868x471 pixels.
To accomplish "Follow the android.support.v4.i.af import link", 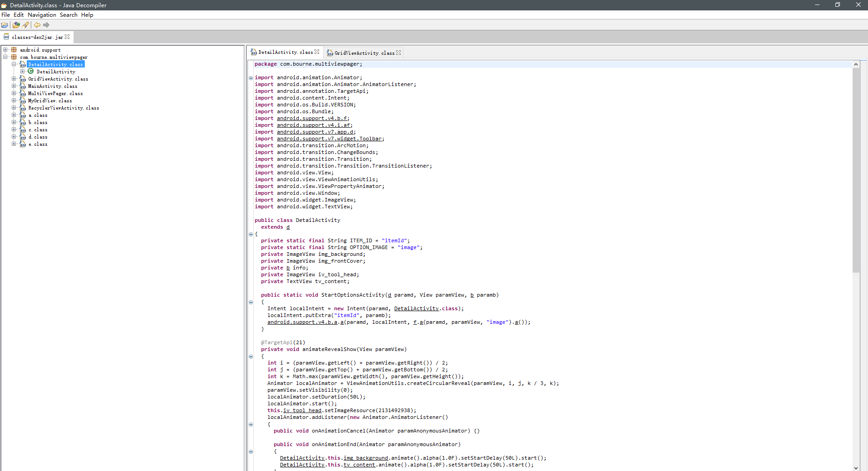I will (314, 125).
